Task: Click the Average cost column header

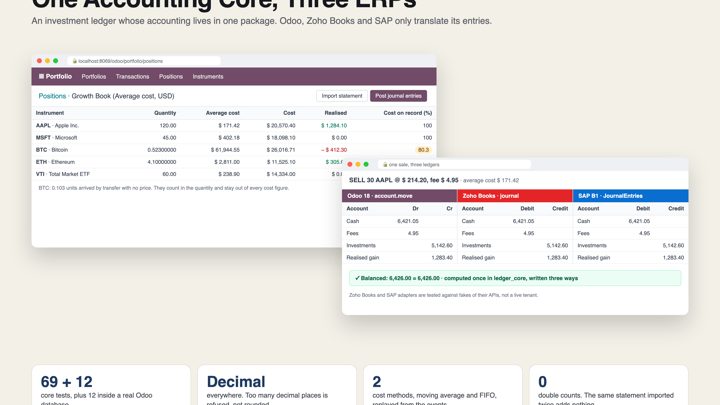Action: (x=223, y=113)
